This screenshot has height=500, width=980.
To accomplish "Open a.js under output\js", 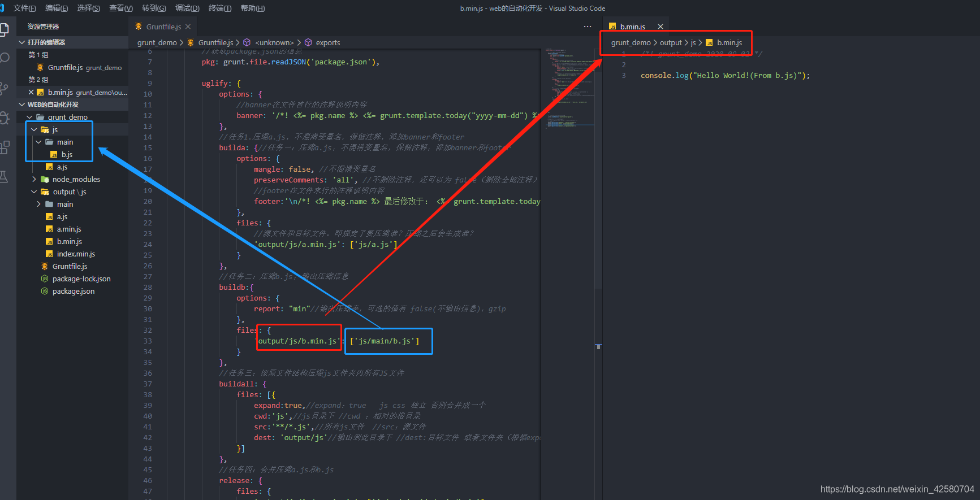I will click(62, 216).
